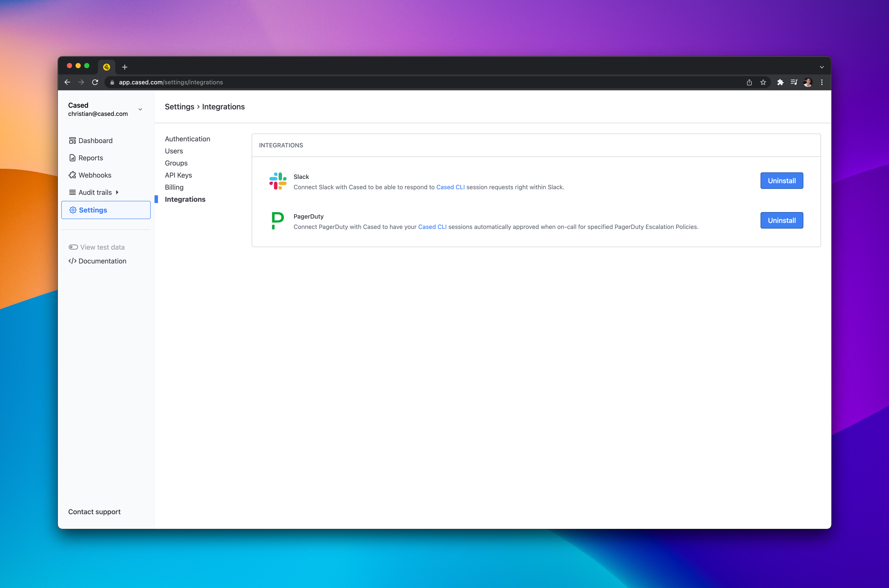The image size is (889, 588).
Task: Open the API Keys settings section
Action: point(178,175)
